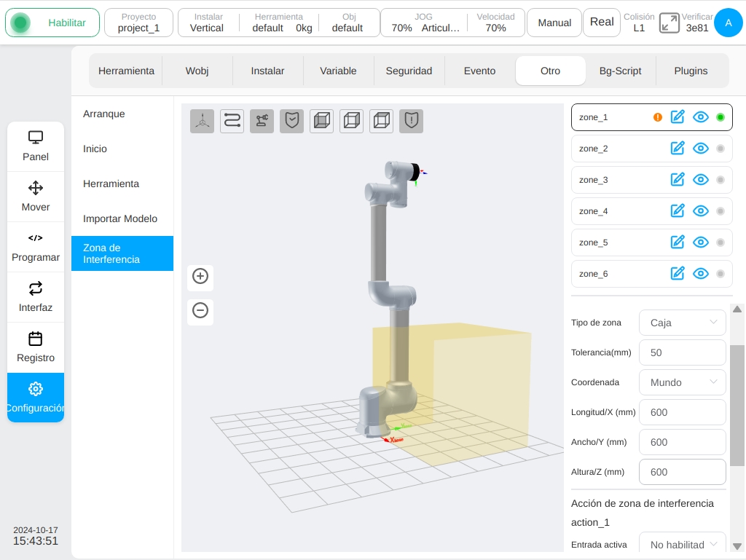The width and height of the screenshot is (746, 560).
Task: Toggle the coordinate axes display icon
Action: (203, 121)
